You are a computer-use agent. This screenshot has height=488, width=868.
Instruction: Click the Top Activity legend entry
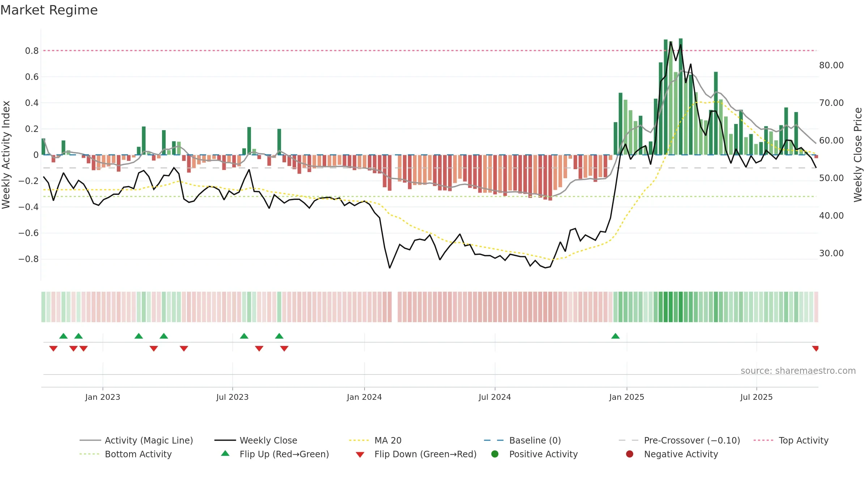[x=791, y=440]
